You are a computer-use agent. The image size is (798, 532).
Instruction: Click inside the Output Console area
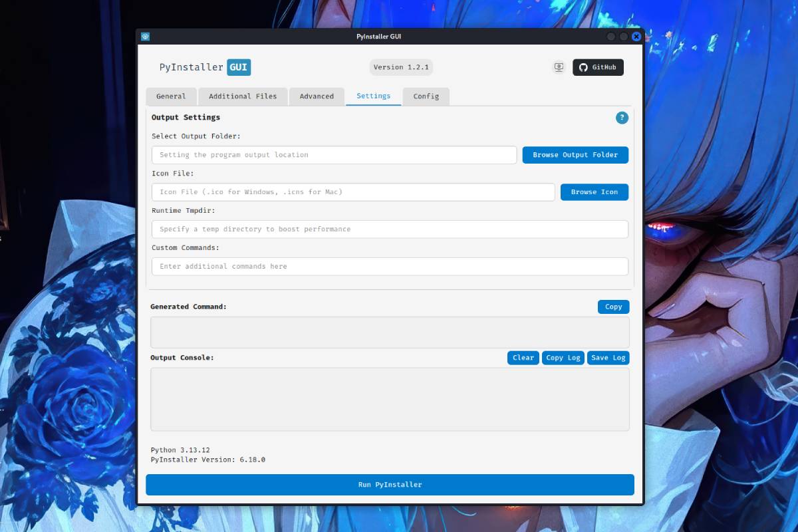pyautogui.click(x=390, y=400)
